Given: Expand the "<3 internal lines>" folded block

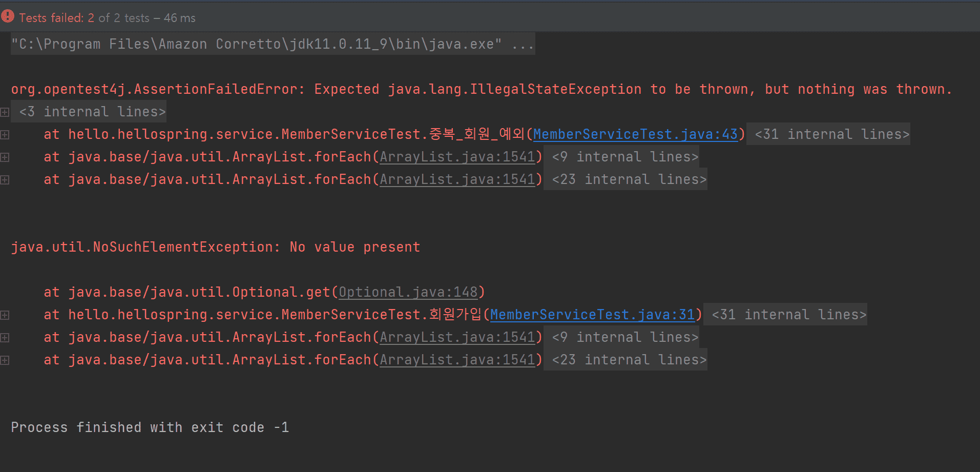Looking at the screenshot, I should pyautogui.click(x=92, y=112).
